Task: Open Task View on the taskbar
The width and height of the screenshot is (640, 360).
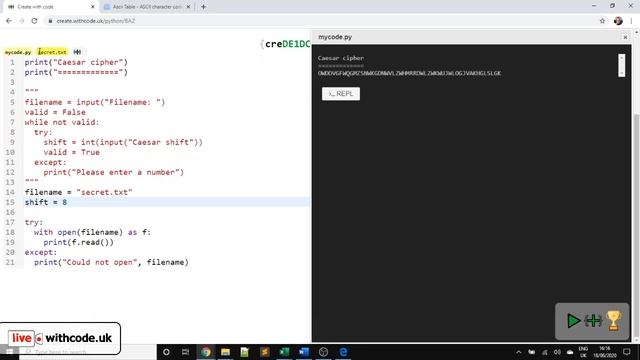Action: (x=185, y=352)
